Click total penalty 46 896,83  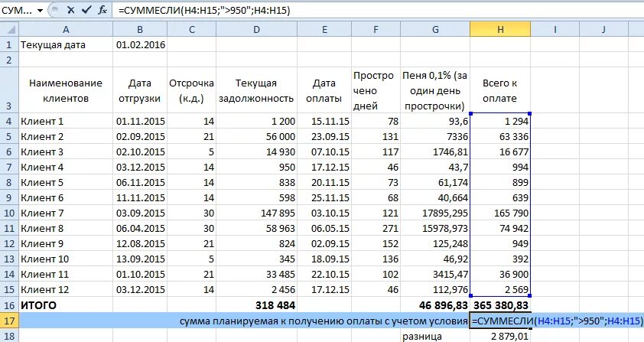[435, 305]
